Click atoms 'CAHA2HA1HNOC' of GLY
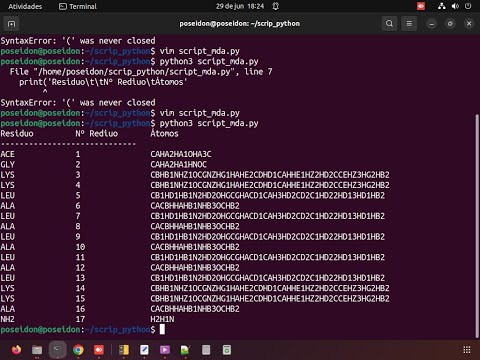The image size is (480, 360). [x=178, y=165]
